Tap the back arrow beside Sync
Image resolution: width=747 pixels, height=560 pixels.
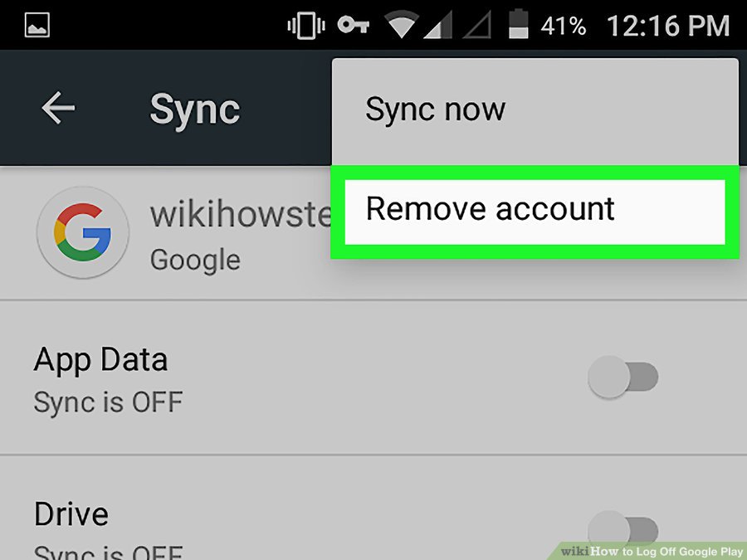(58, 108)
